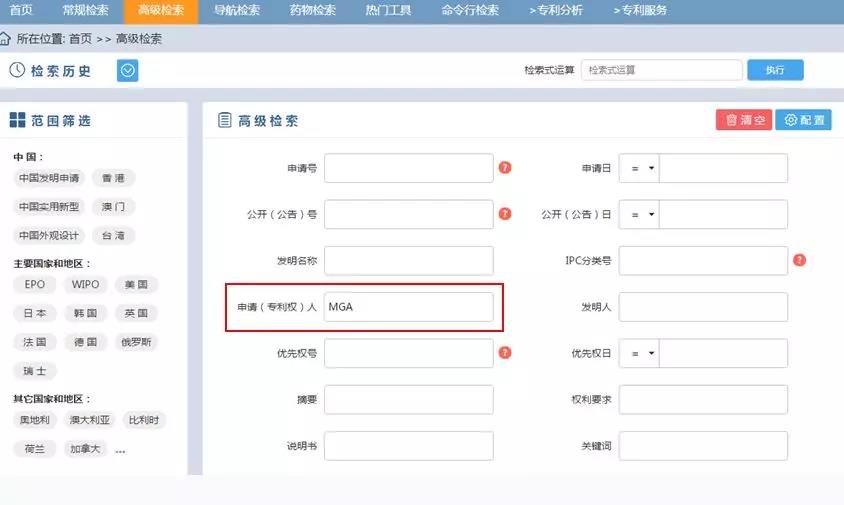Viewport: 844px width, 505px height.
Task: Click the 清空 trash button
Action: (x=743, y=120)
